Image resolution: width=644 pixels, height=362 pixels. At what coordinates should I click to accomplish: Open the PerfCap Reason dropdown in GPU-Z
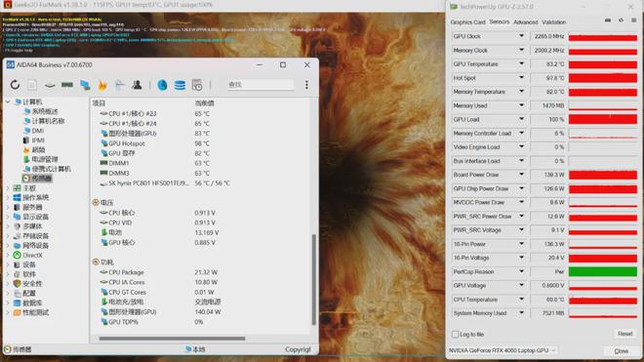[521, 271]
